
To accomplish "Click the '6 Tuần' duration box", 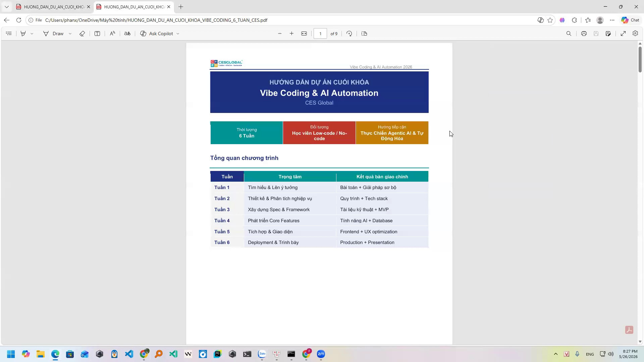I will point(247,133).
